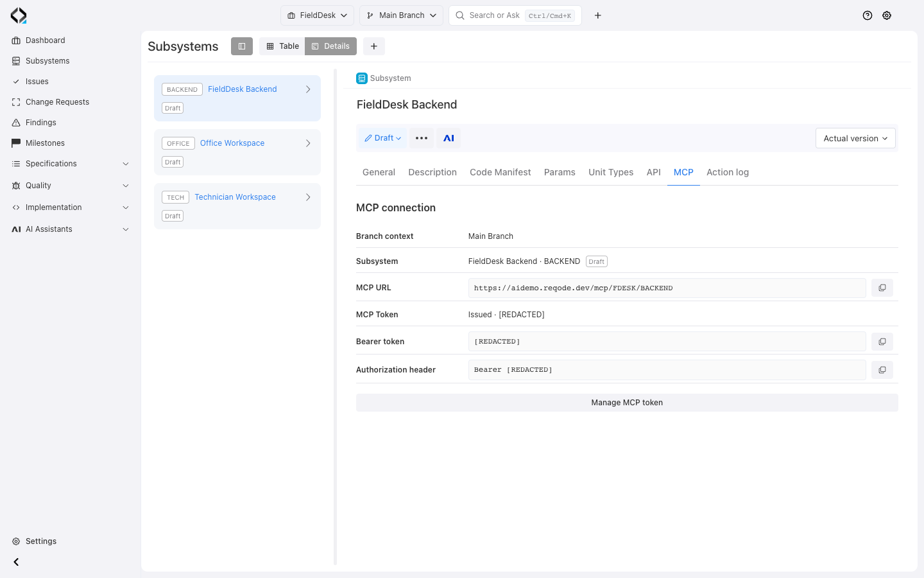Switch to the General tab

tap(379, 172)
